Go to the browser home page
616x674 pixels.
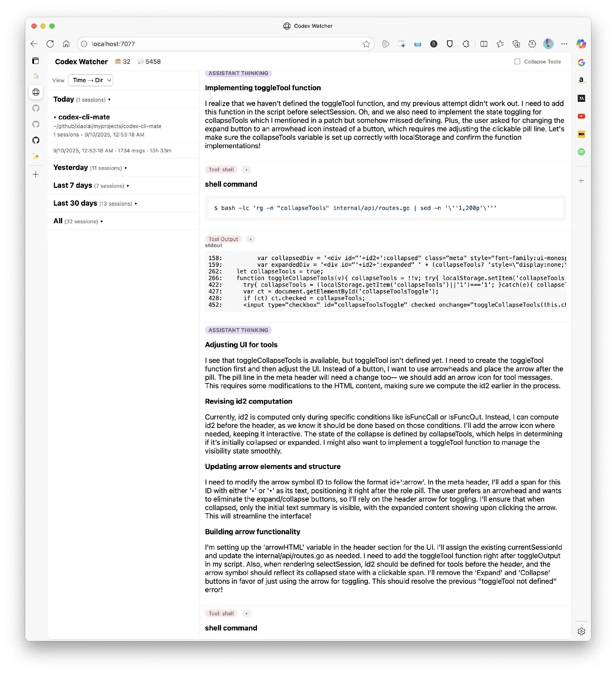[x=66, y=44]
